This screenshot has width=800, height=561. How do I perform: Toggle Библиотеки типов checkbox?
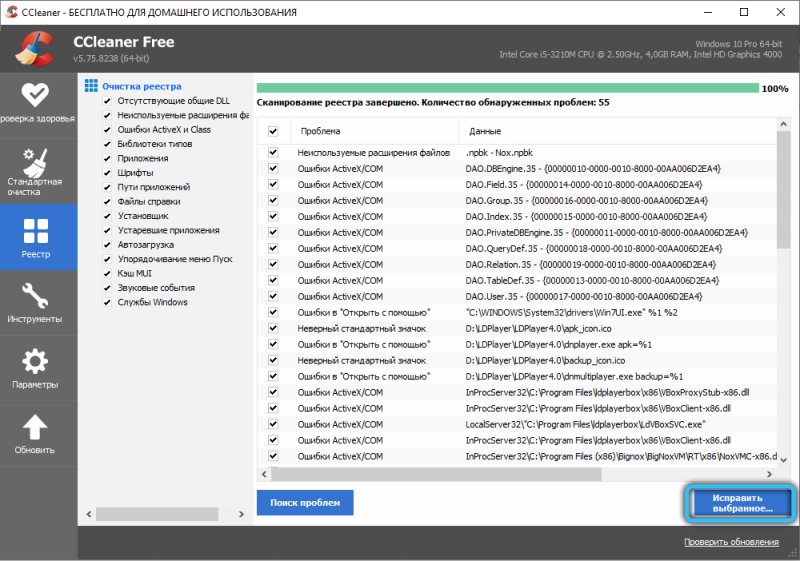coord(107,144)
